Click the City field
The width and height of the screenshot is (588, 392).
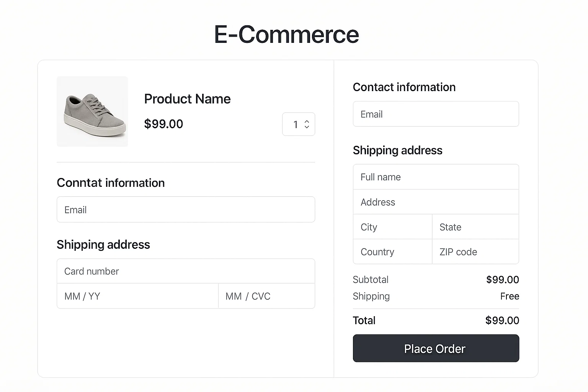392,227
